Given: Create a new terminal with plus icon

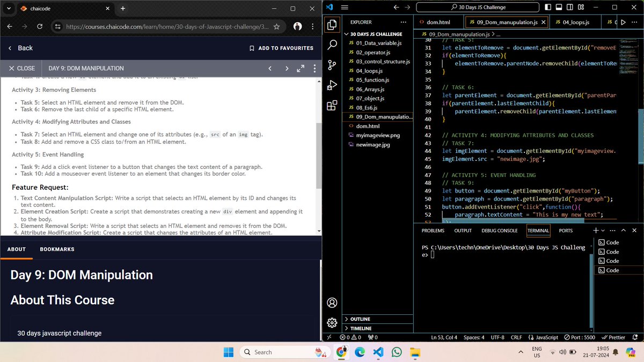Looking at the screenshot, I should (596, 230).
